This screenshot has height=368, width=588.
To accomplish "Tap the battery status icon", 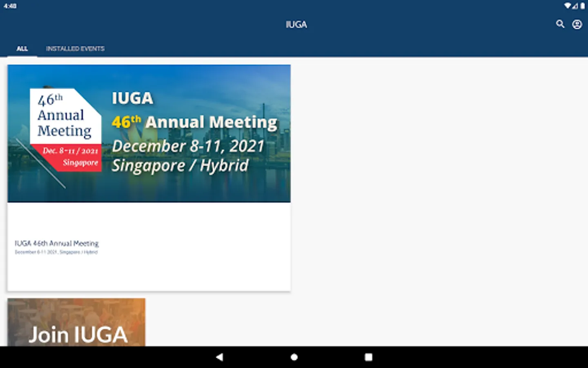I will pyautogui.click(x=583, y=6).
